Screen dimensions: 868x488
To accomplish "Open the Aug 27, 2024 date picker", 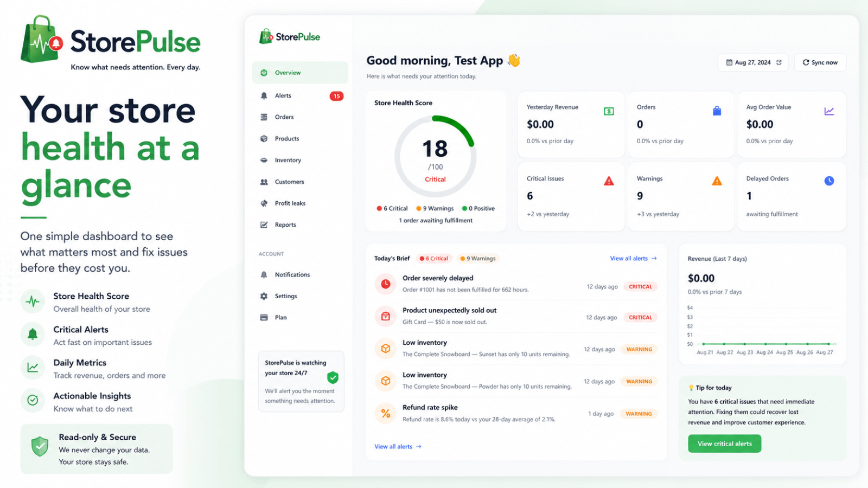I will 754,62.
